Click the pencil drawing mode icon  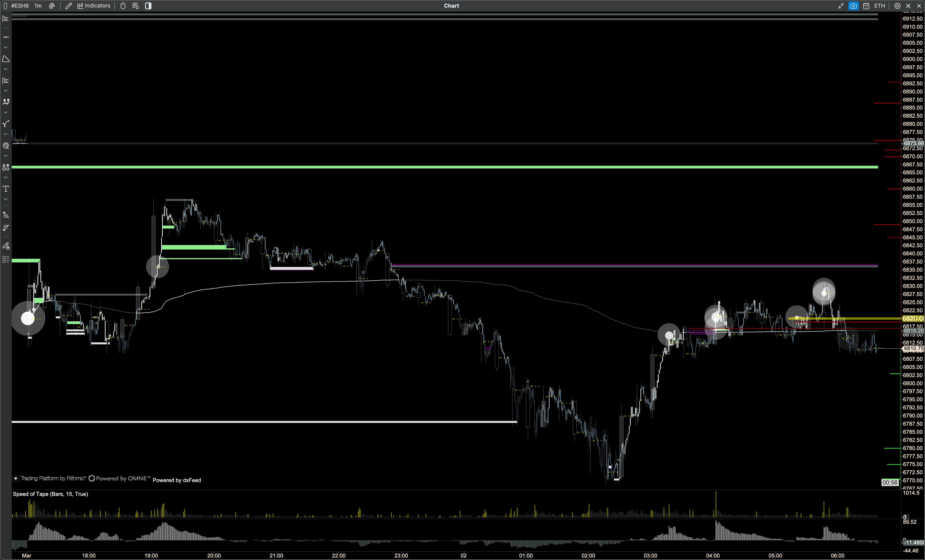click(x=68, y=6)
